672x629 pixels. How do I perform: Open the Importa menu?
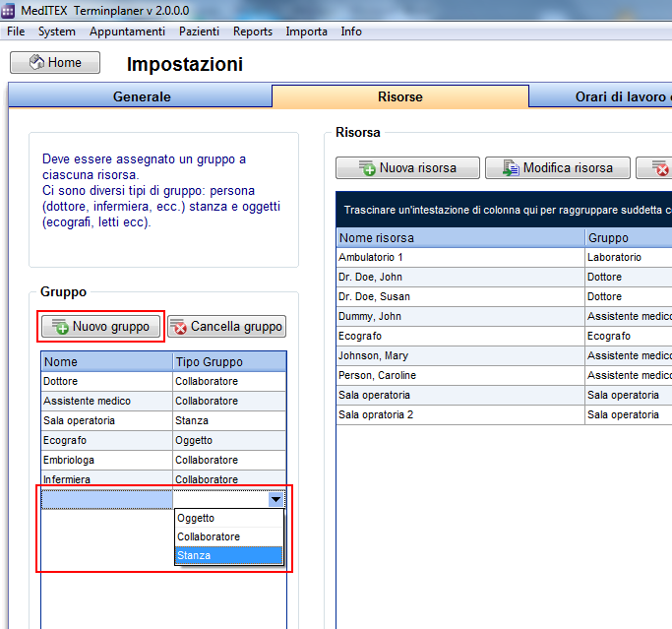306,31
